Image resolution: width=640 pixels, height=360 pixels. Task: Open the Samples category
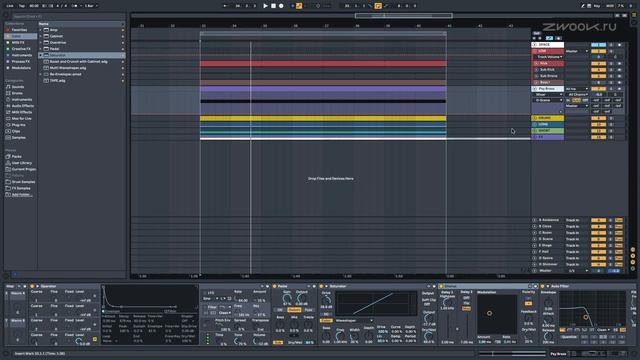point(18,138)
